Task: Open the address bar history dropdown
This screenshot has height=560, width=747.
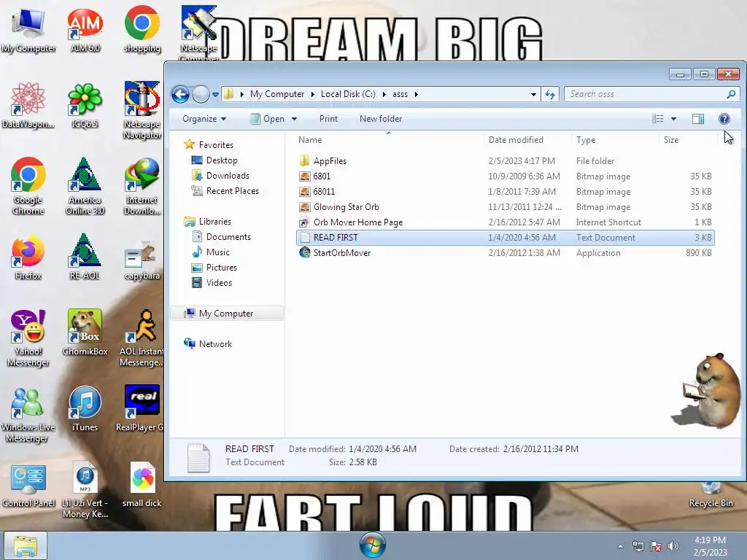Action: (533, 94)
